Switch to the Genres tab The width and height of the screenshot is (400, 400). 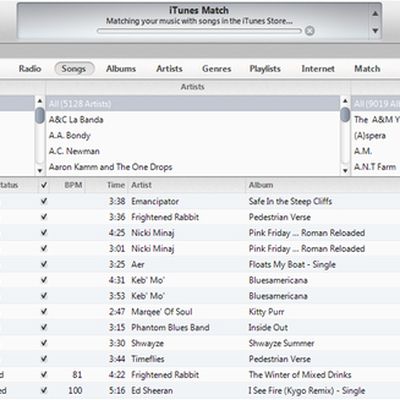click(x=217, y=69)
